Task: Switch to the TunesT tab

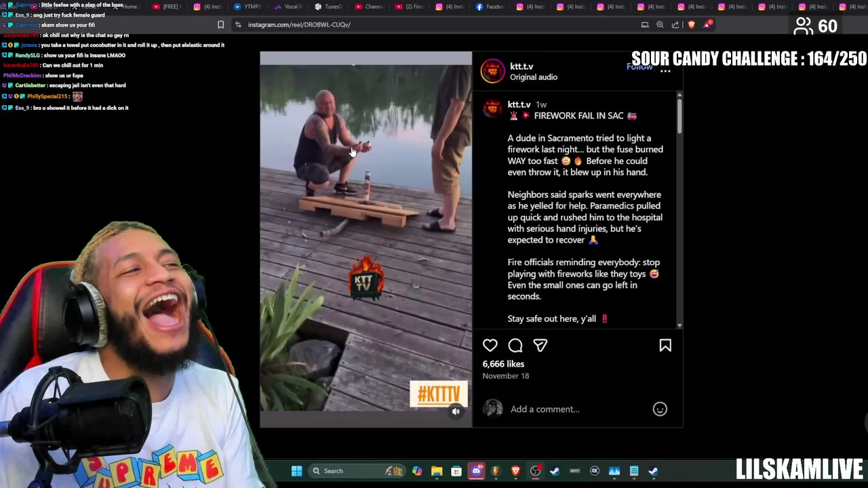Action: coord(329,7)
